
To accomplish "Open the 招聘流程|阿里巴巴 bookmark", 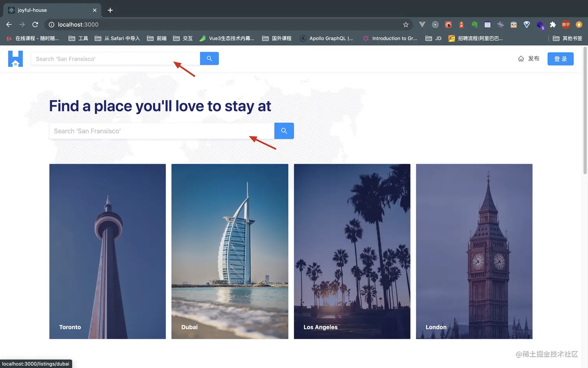I will pyautogui.click(x=476, y=38).
